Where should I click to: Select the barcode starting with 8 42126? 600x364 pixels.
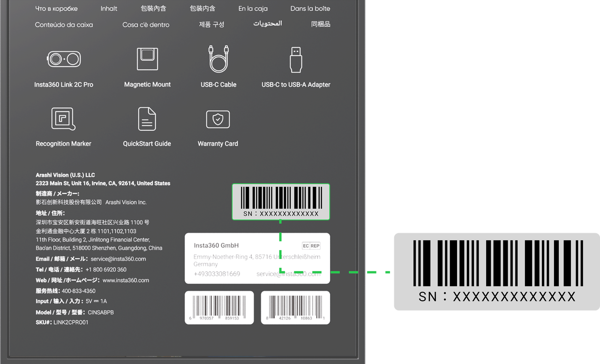[295, 307]
